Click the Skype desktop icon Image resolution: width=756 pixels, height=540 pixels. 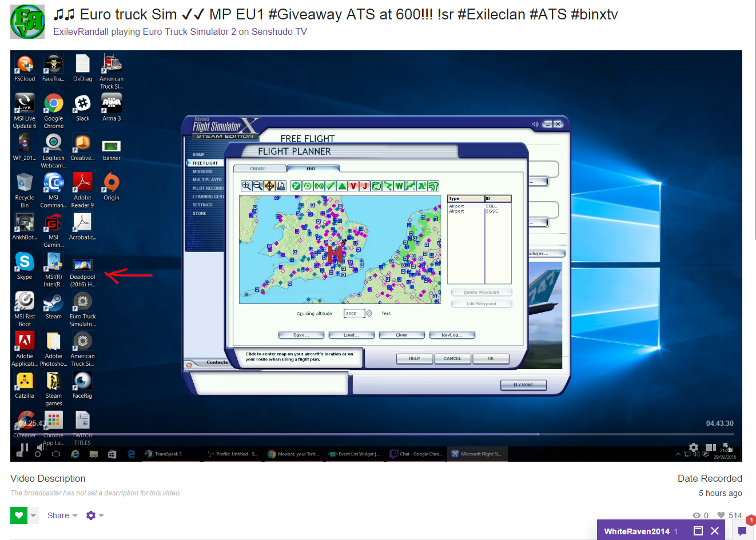pyautogui.click(x=25, y=266)
